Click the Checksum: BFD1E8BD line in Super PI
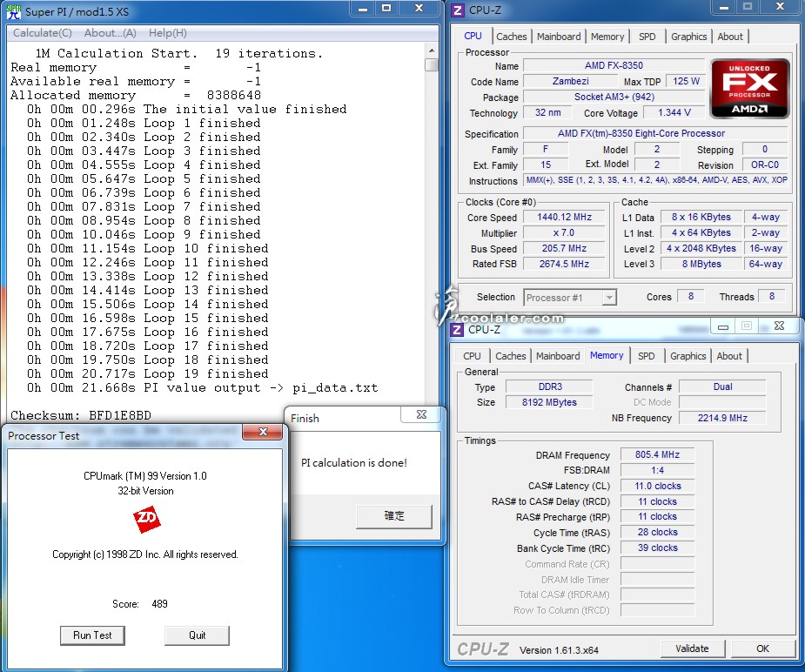805x672 pixels. pos(81,415)
